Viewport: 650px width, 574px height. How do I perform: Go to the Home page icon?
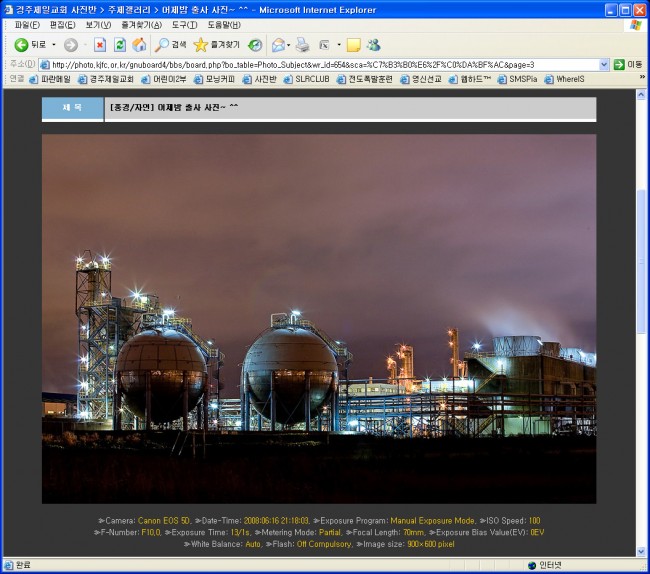pos(139,45)
